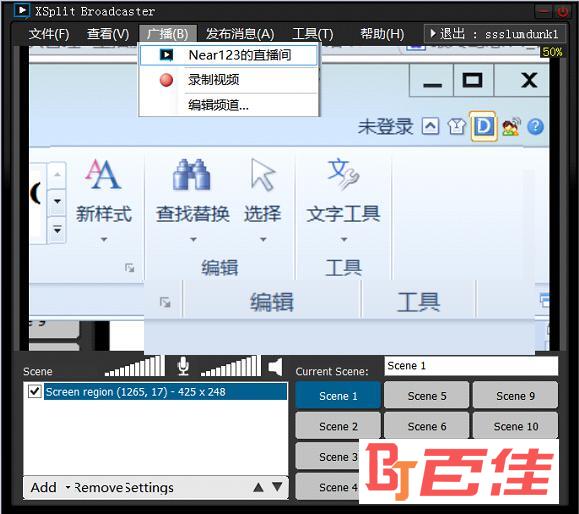579x514 pixels.
Task: Maximize the captured window in preview
Action: (x=473, y=80)
